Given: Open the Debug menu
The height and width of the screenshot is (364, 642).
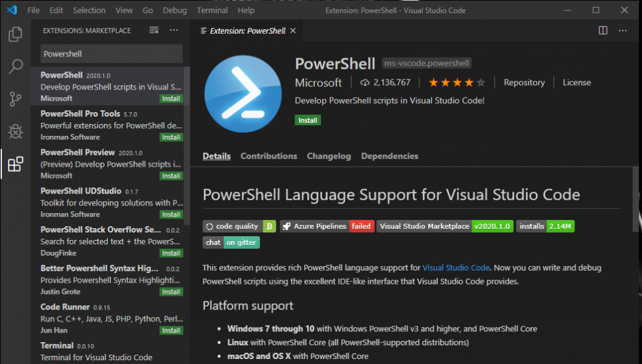Looking at the screenshot, I should tap(175, 10).
